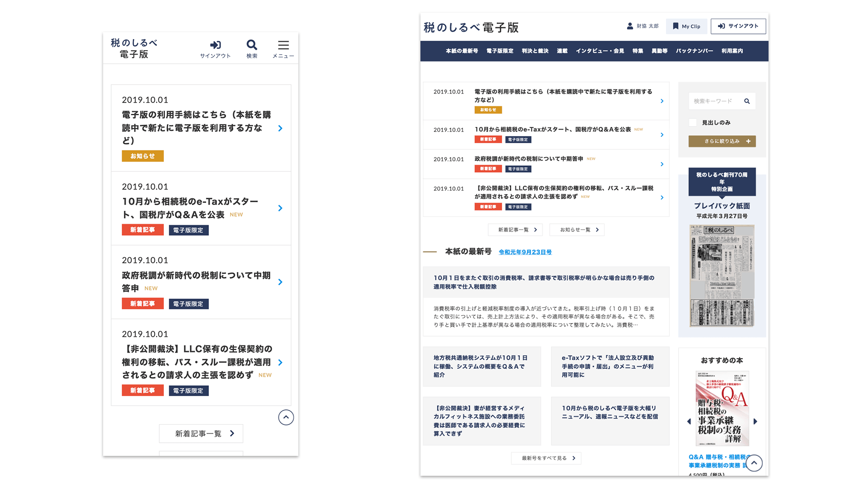Check the 見出しのみ checkbox
The image size is (868, 488).
click(693, 122)
